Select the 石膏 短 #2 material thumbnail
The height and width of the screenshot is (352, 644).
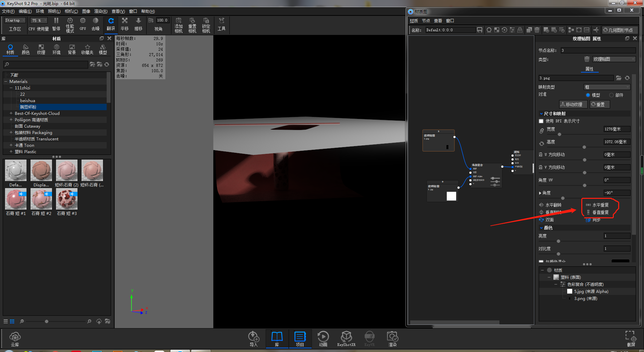click(x=41, y=199)
